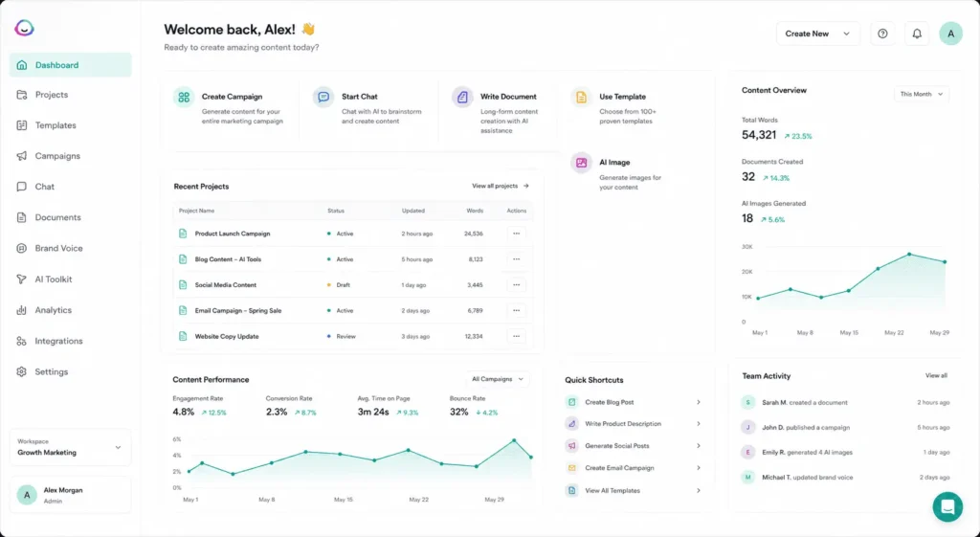Open the Generate Social Posts shortcut
The image size is (980, 537).
pyautogui.click(x=634, y=446)
